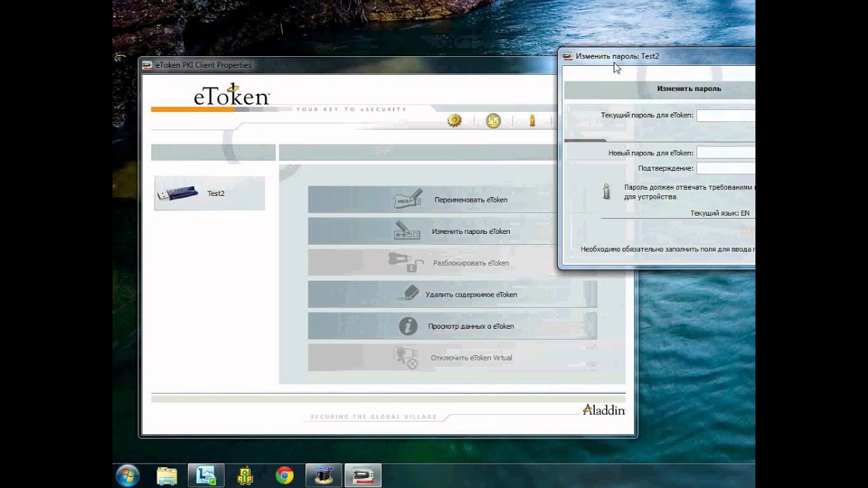Click the 'Текущий язык: EN' text
This screenshot has height=488, width=868.
(x=719, y=213)
